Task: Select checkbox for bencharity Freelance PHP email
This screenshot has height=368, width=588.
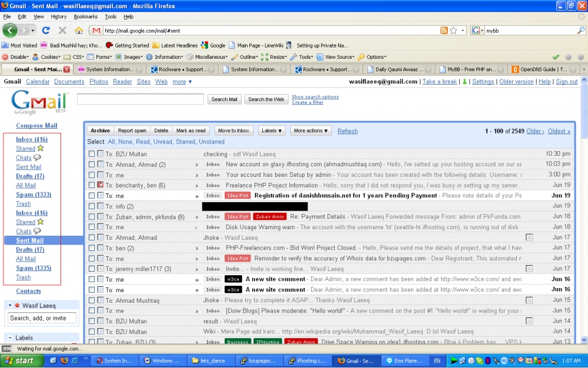Action: (x=92, y=185)
